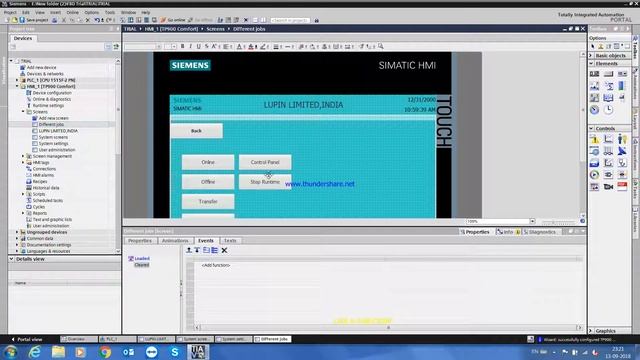Image resolution: width=640 pixels, height=360 pixels.
Task: Select the Bar element in toolbox
Action: [x=622, y=86]
